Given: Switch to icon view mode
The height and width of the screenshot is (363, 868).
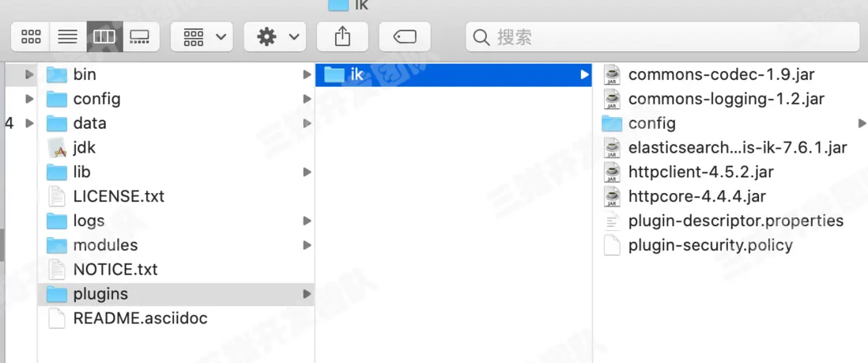Looking at the screenshot, I should pyautogui.click(x=31, y=37).
